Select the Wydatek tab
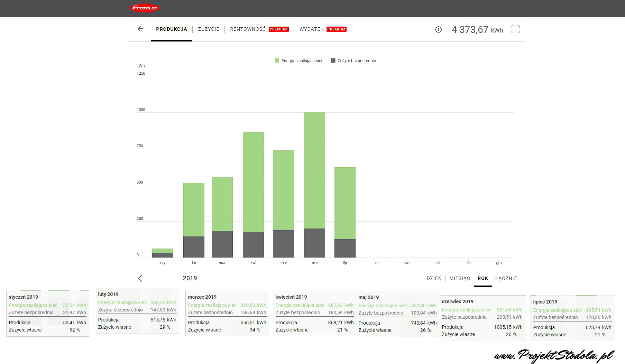This screenshot has height=364, width=625. [311, 29]
